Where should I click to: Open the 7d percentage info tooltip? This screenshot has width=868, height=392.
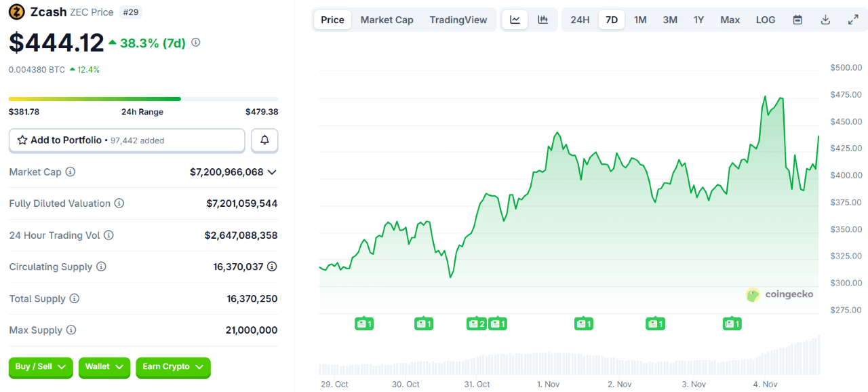[x=195, y=42]
